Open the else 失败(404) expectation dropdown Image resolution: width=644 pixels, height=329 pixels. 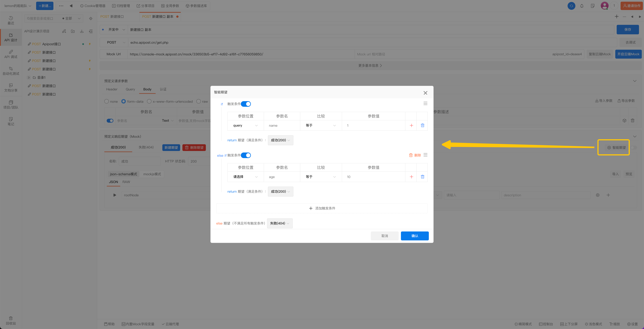tap(279, 223)
